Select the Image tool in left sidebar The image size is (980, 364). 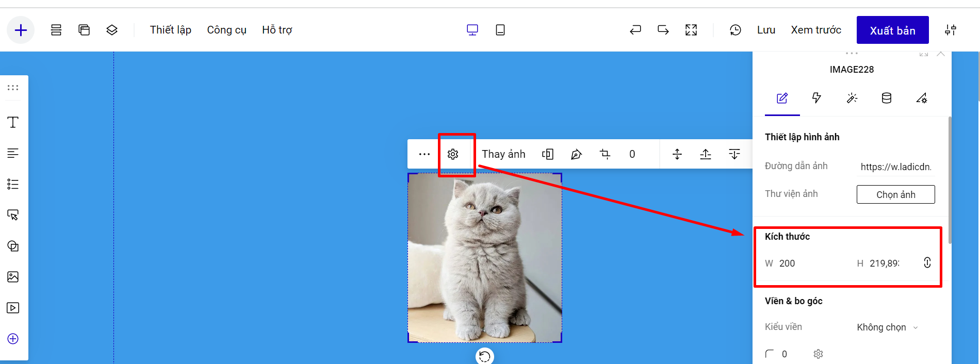point(13,277)
